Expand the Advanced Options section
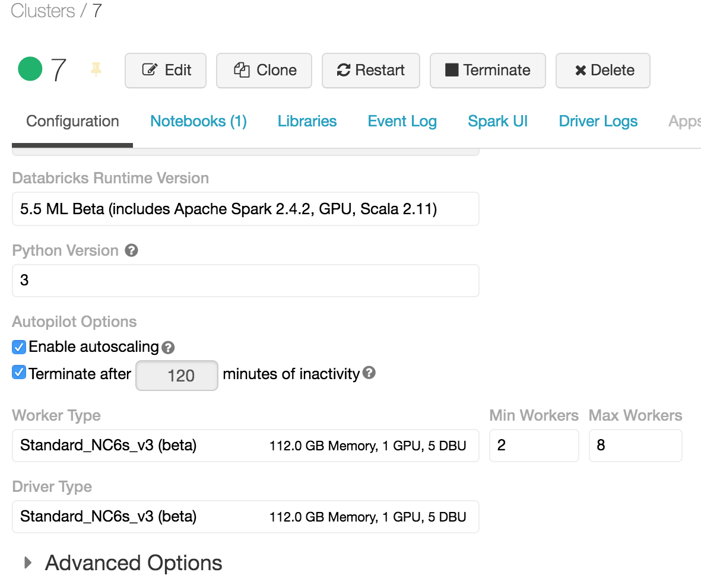Screen dimensions: 701x588 click(123, 562)
